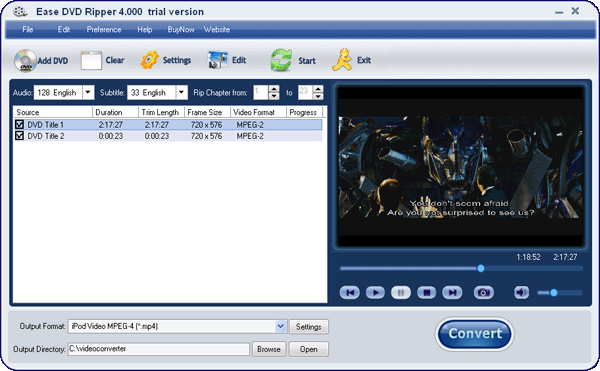Open the Preference menu
Viewport: 600px width, 371px height.
(104, 29)
